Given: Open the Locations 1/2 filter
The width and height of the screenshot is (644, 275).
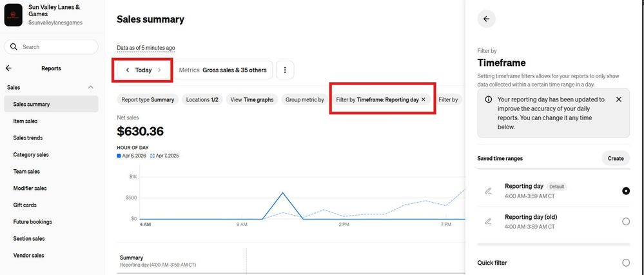Looking at the screenshot, I should coord(202,99).
